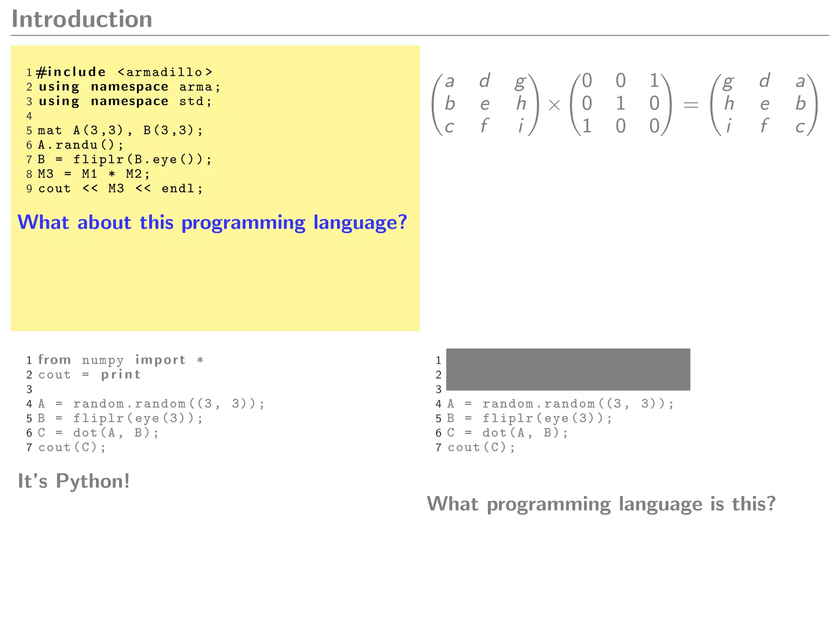
Task: Click 'cout = print' code line
Action: (x=89, y=375)
